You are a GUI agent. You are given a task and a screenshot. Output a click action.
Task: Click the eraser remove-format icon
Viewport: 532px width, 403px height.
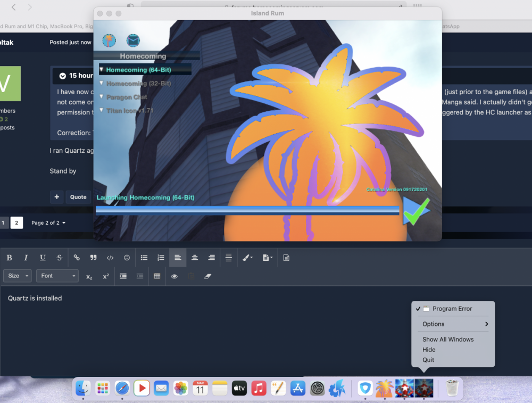208,276
